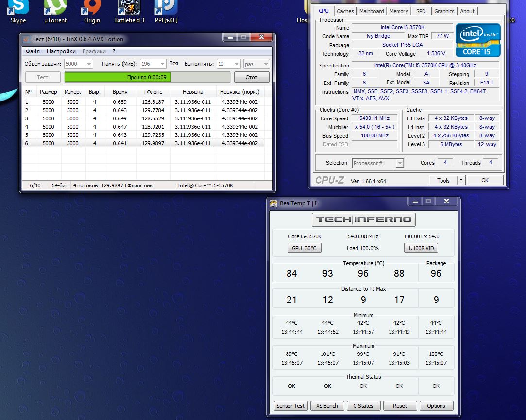Click the Время column header in LinX
The width and height of the screenshot is (526, 420).
point(120,92)
